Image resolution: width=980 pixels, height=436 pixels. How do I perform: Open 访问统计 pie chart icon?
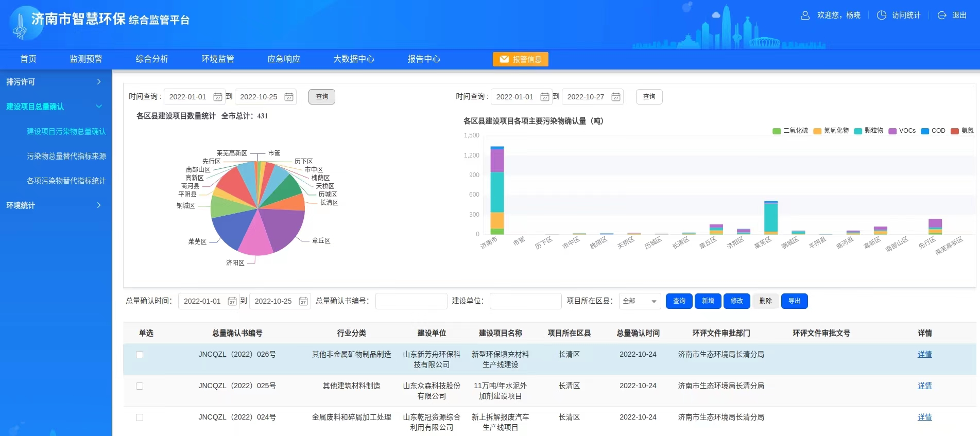[x=881, y=15]
